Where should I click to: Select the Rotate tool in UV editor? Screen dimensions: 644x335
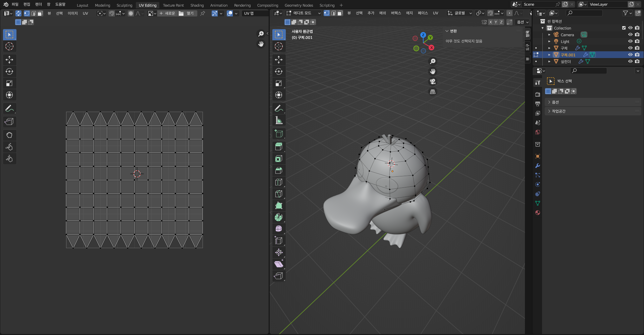click(9, 71)
